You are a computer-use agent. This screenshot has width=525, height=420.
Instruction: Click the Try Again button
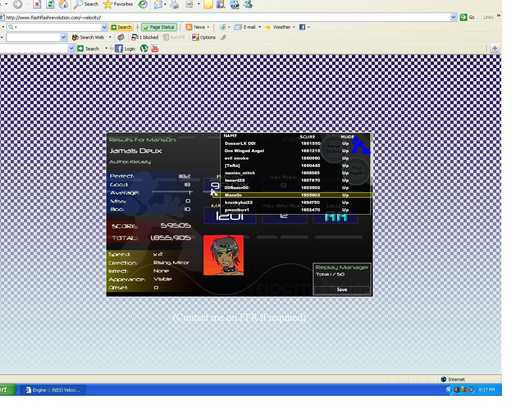click(x=356, y=171)
